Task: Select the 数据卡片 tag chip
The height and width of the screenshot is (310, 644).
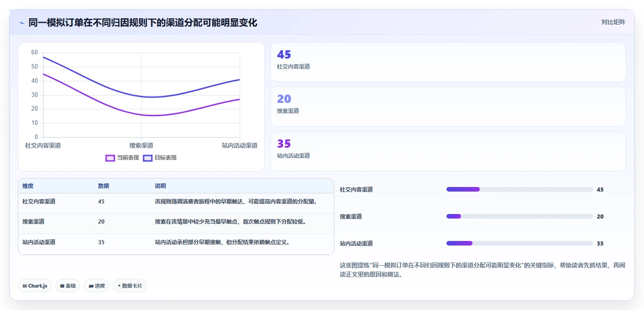Action: 130,286
